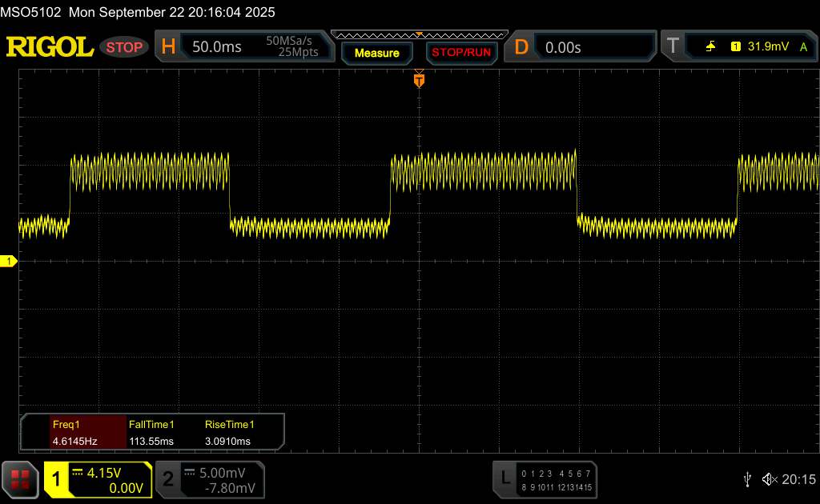The image size is (820, 504).
Task: Open the 31.9mV trigger level setting
Action: pos(766,47)
